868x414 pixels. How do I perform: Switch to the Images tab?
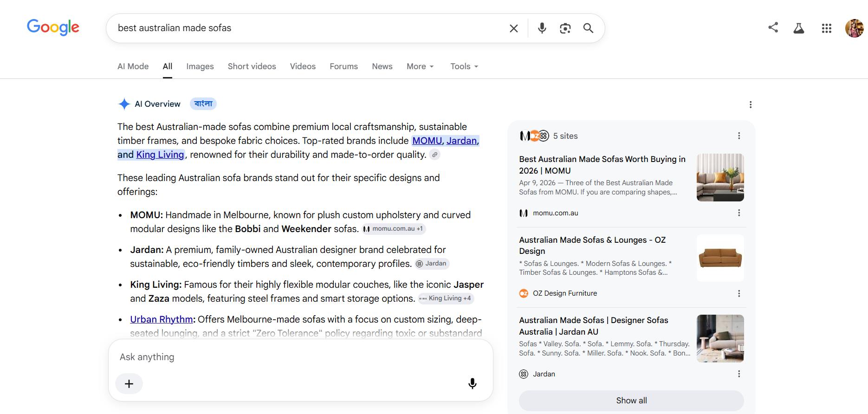[200, 66]
